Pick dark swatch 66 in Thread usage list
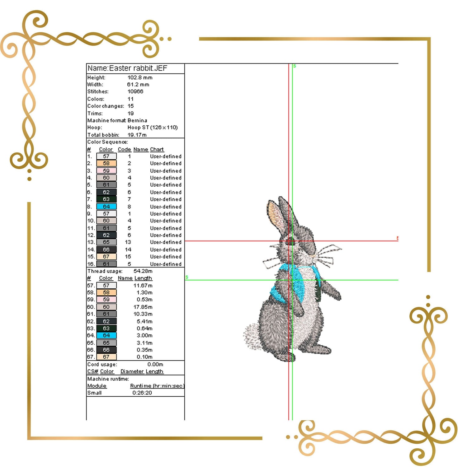This screenshot has height=476, width=467. coord(106,350)
